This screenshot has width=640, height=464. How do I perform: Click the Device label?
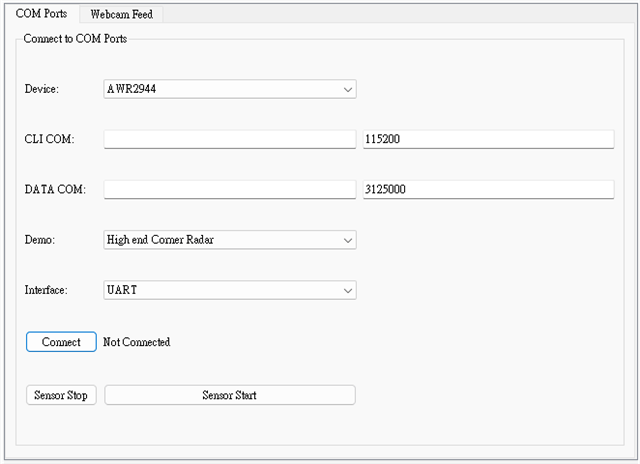(42, 89)
